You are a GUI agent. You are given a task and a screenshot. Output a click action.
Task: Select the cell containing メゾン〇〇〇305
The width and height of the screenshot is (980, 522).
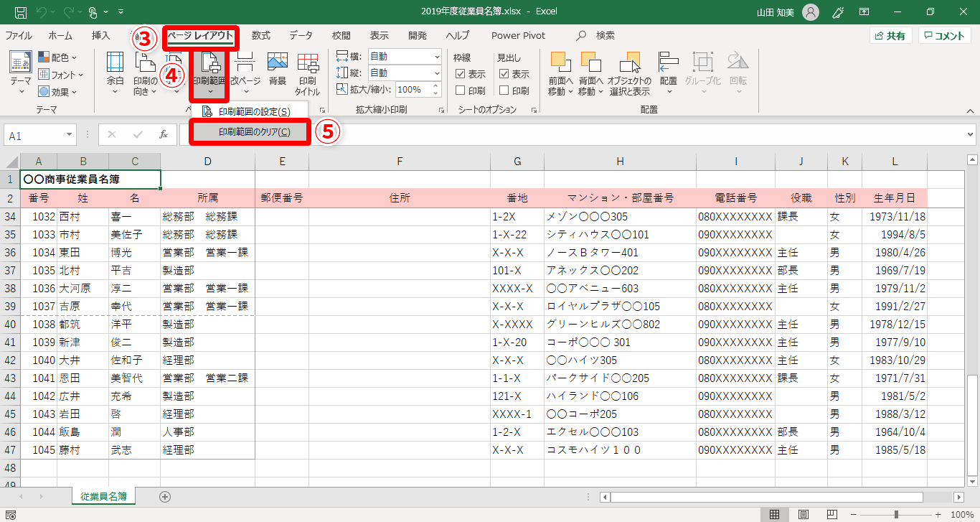click(x=620, y=217)
